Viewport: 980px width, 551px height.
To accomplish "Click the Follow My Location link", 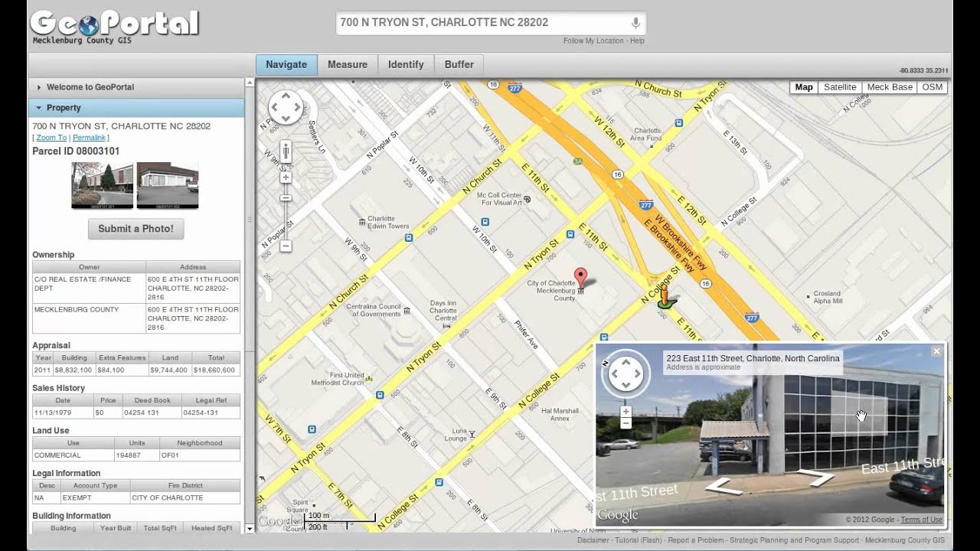I will tap(593, 41).
